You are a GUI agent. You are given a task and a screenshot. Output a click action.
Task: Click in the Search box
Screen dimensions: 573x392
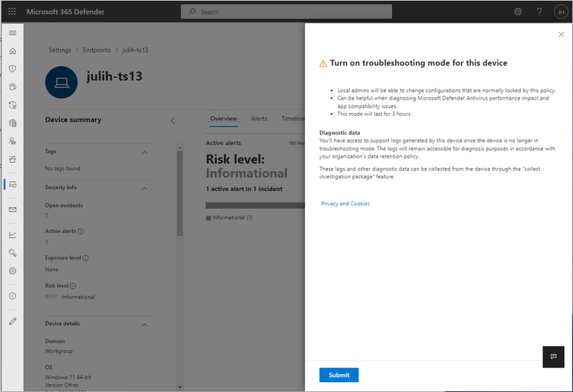tap(286, 12)
